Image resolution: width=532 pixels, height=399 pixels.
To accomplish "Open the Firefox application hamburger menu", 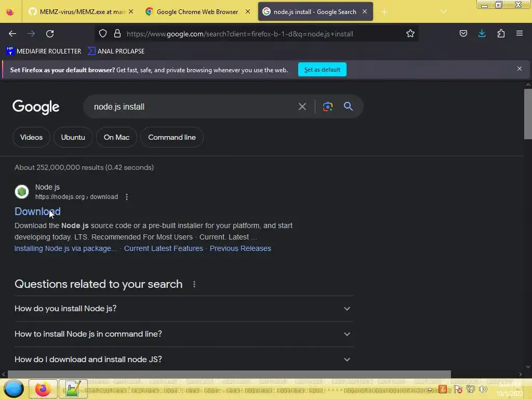I will pyautogui.click(x=520, y=34).
